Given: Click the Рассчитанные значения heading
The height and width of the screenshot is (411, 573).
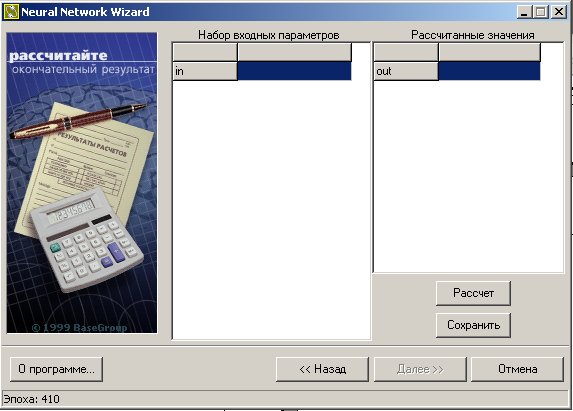Looking at the screenshot, I should point(473,35).
